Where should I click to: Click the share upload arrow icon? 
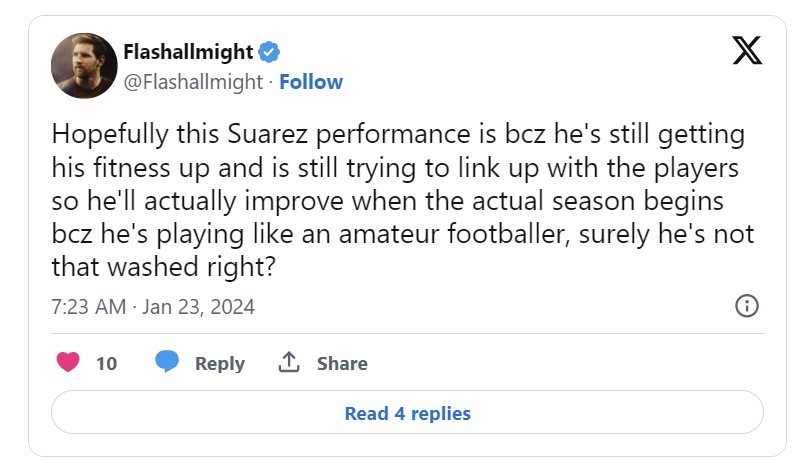[x=289, y=362]
